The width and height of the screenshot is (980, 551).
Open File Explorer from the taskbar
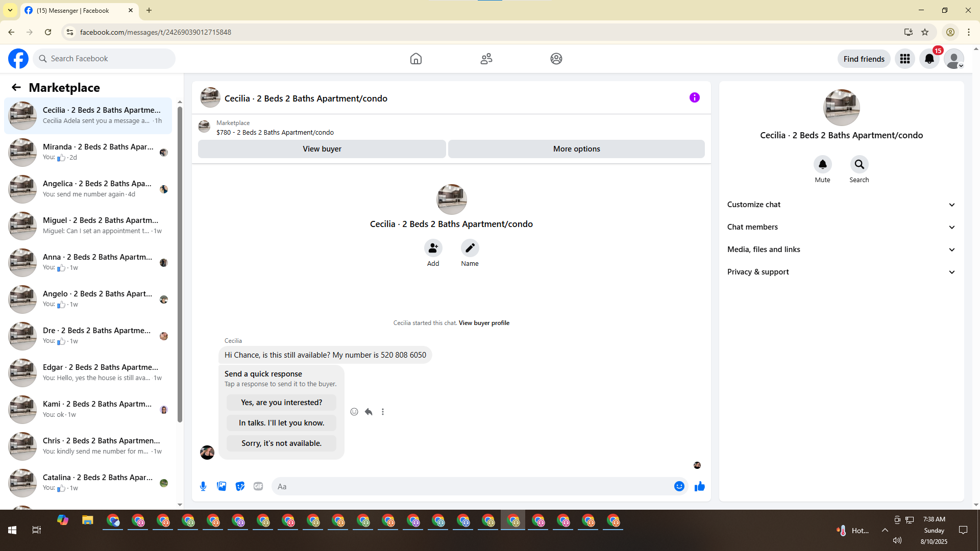click(88, 520)
